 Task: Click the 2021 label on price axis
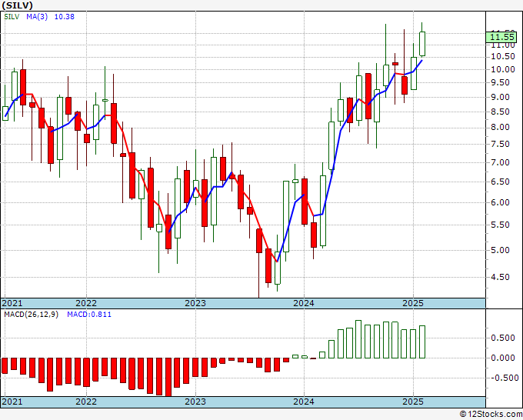click(12, 303)
